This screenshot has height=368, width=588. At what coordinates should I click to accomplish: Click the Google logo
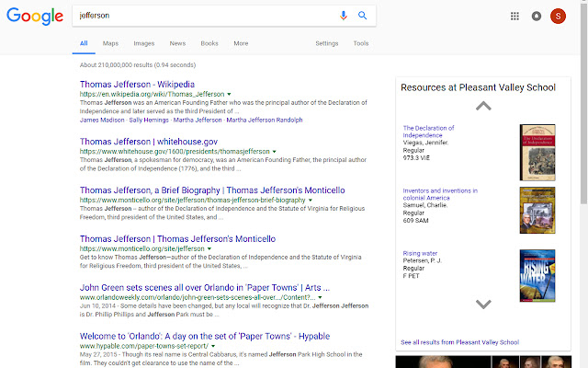[x=35, y=17]
